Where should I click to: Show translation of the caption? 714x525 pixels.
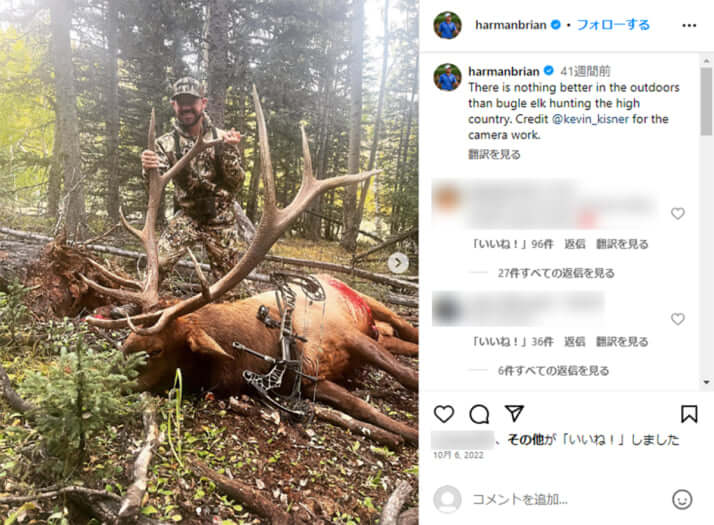494,155
